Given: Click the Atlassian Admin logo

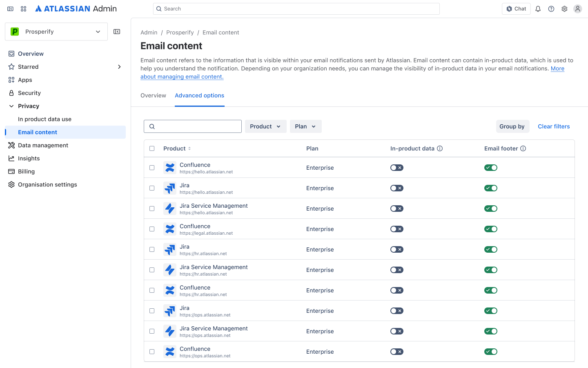Looking at the screenshot, I should (x=76, y=9).
